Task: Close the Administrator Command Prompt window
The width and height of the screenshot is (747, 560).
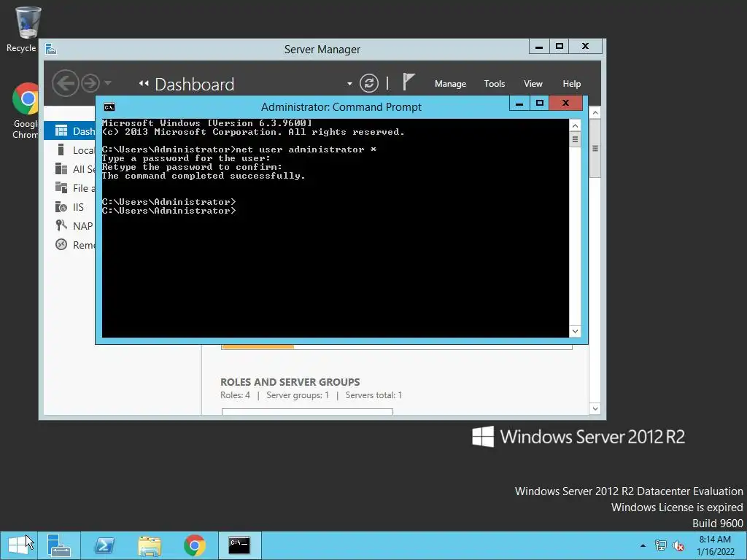Action: click(565, 103)
